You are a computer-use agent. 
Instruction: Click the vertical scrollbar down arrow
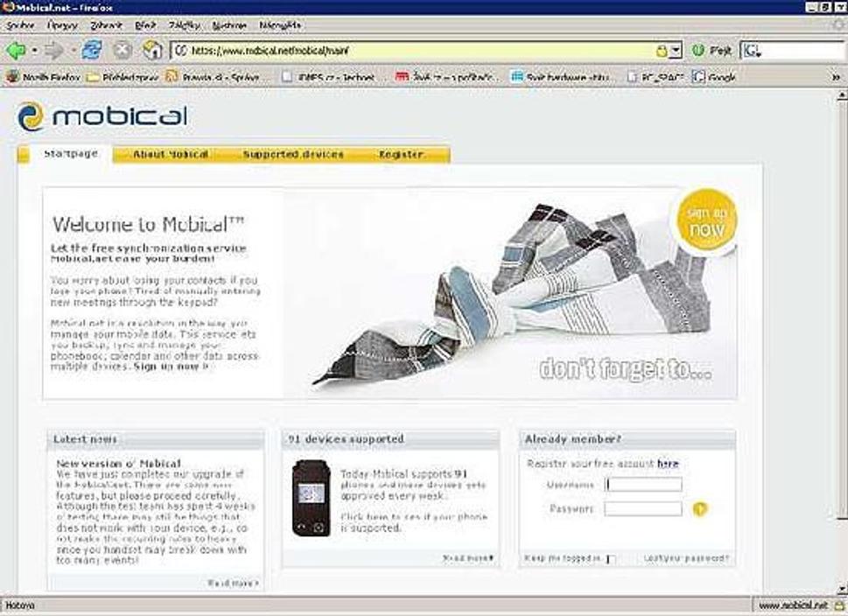click(842, 588)
